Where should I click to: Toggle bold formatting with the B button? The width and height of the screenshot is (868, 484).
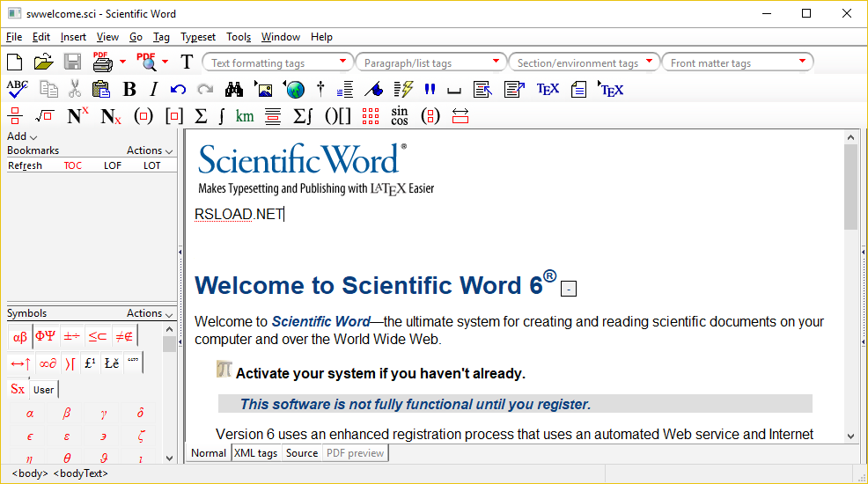(129, 89)
